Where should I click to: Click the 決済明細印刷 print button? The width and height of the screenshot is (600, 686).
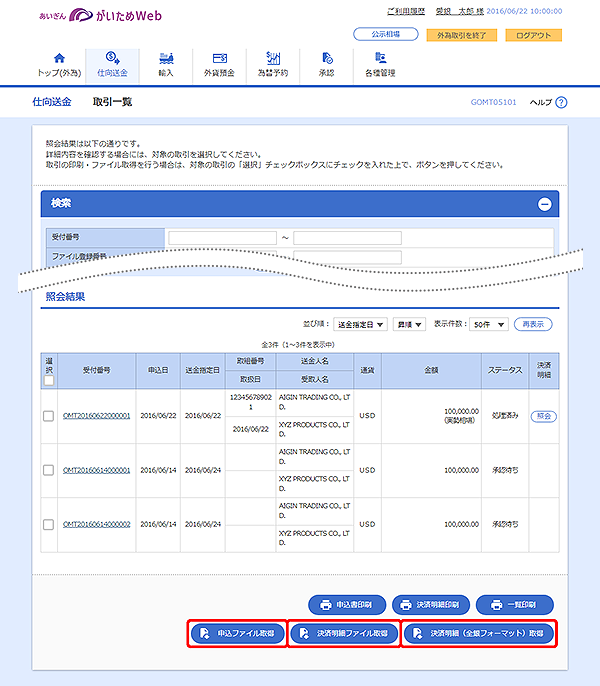tap(431, 605)
